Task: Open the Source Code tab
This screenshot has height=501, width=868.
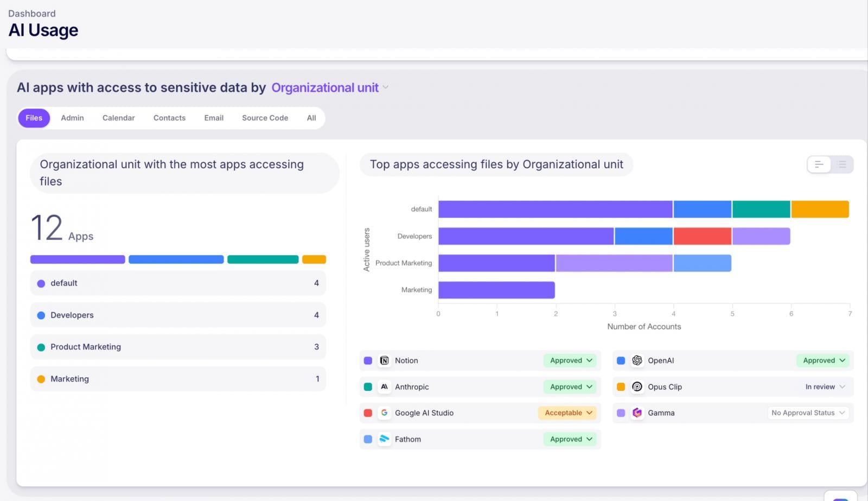Action: pyautogui.click(x=265, y=118)
